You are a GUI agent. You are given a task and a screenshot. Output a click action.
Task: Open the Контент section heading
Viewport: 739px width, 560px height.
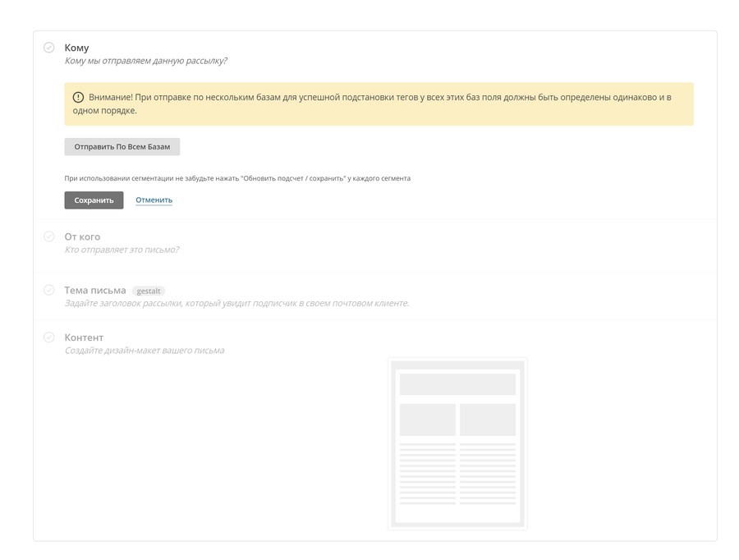click(84, 337)
